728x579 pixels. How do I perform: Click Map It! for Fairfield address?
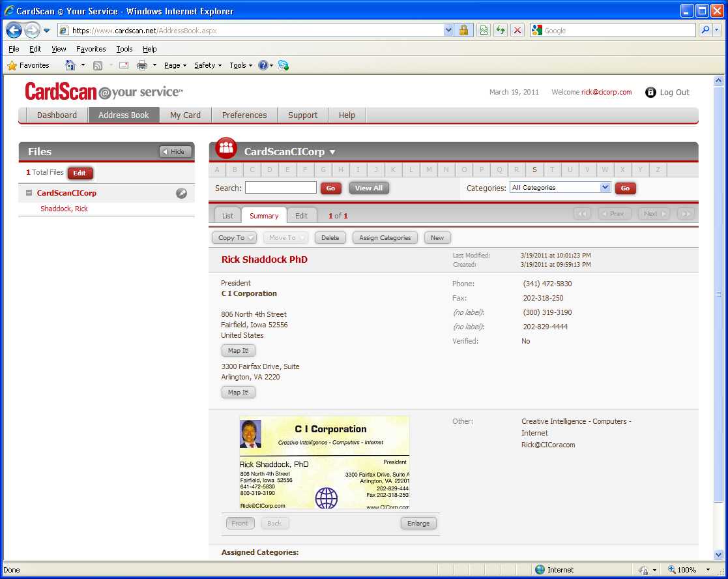[238, 351]
